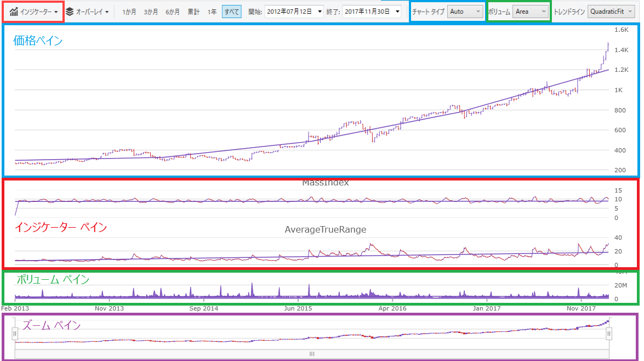Open the チャートタイプ Auto dropdown
The image size is (644, 361).
click(465, 10)
